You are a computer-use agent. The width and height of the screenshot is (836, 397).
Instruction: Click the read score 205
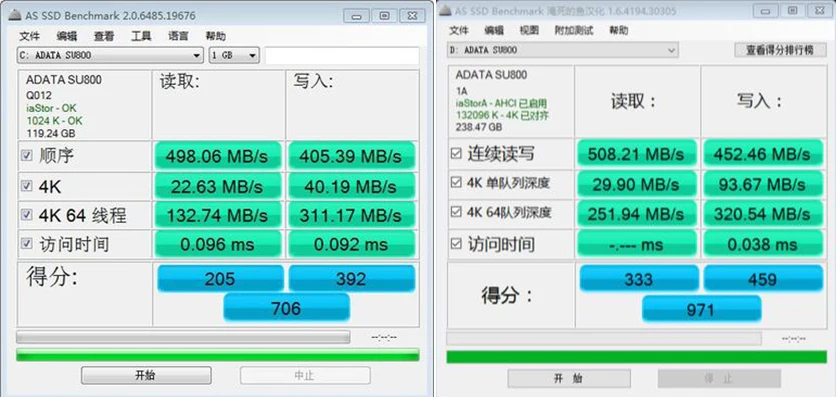click(x=220, y=278)
